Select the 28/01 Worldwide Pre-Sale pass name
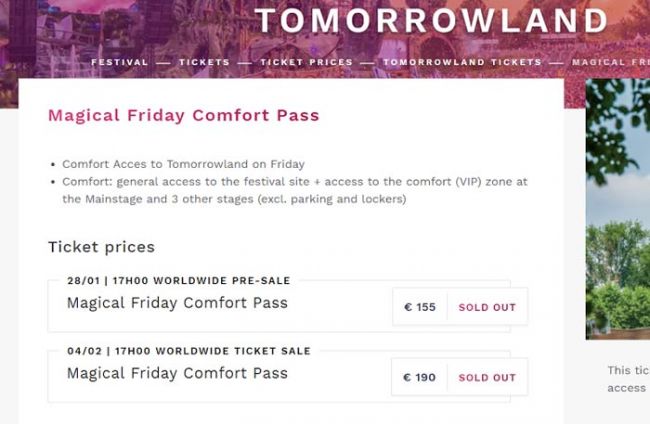The width and height of the screenshot is (650, 424). [x=177, y=303]
